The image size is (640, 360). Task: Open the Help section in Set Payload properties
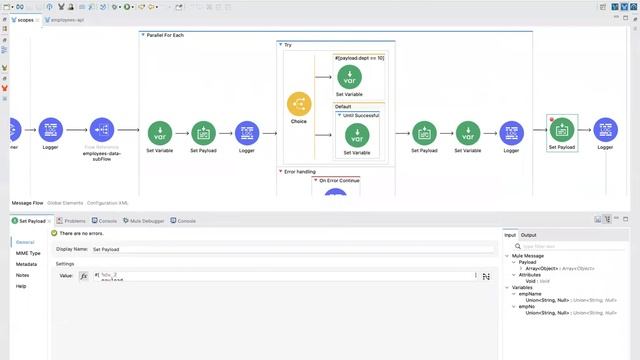(21, 287)
